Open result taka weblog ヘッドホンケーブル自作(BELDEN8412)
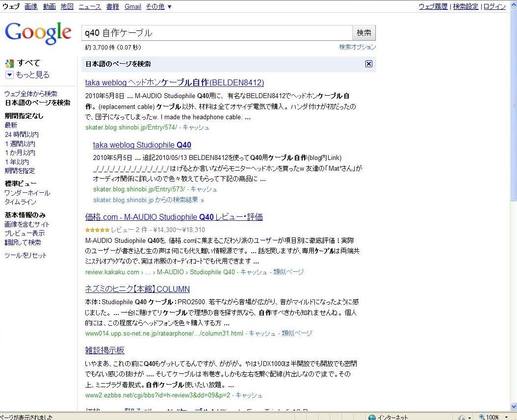The height and width of the screenshot is (420, 517). pyautogui.click(x=175, y=82)
